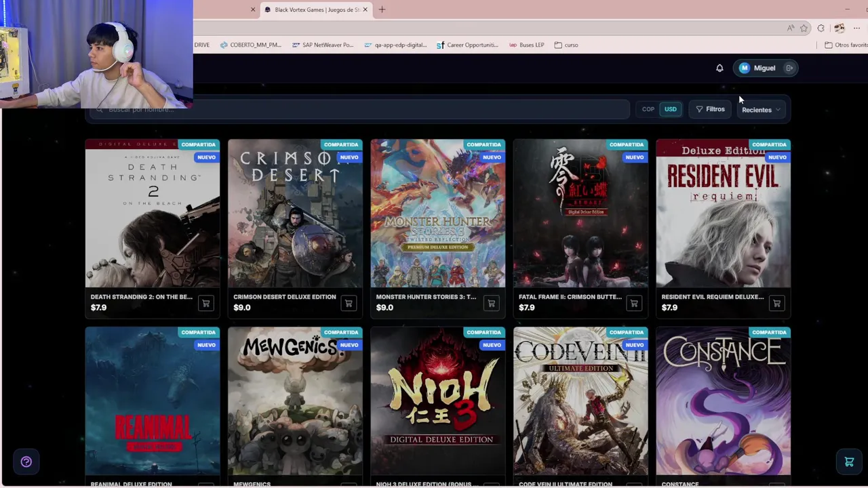Image resolution: width=868 pixels, height=488 pixels.
Task: Click the $7.9 price under Death Stranding 2
Action: pyautogui.click(x=99, y=308)
